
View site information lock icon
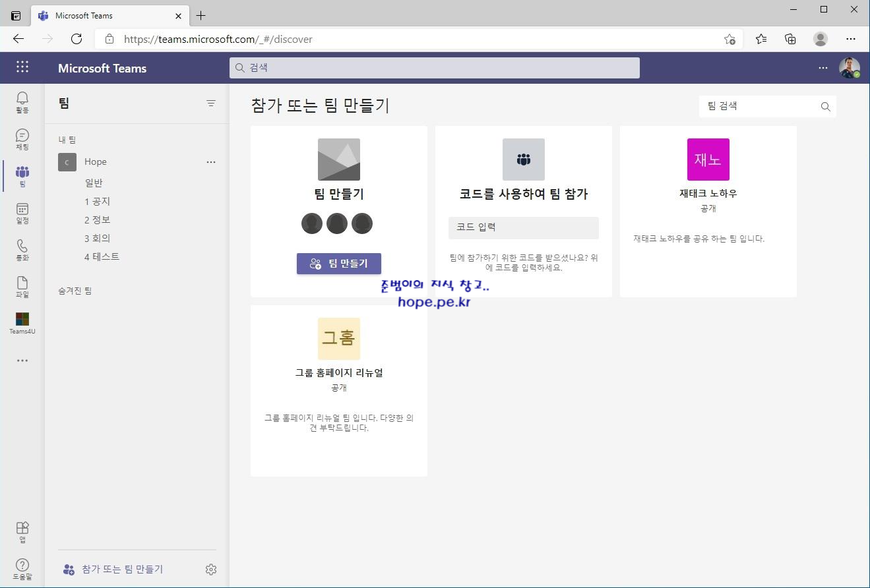(x=109, y=39)
